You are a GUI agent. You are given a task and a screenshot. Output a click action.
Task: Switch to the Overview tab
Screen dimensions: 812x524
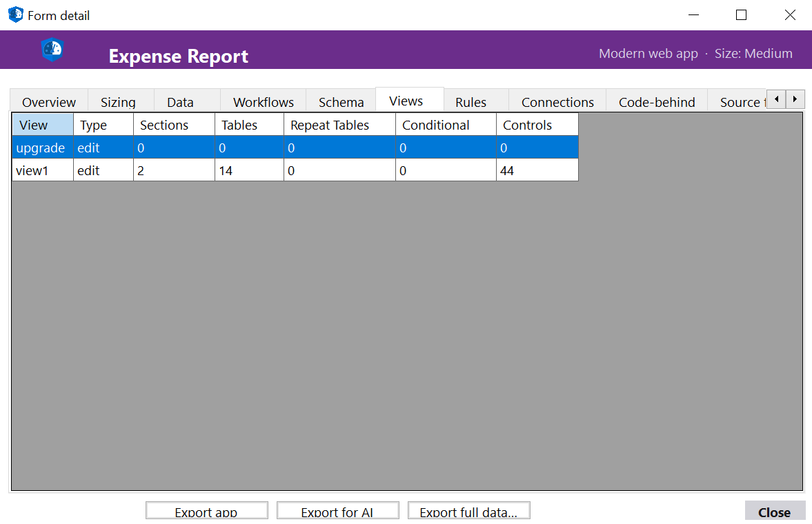(x=48, y=101)
